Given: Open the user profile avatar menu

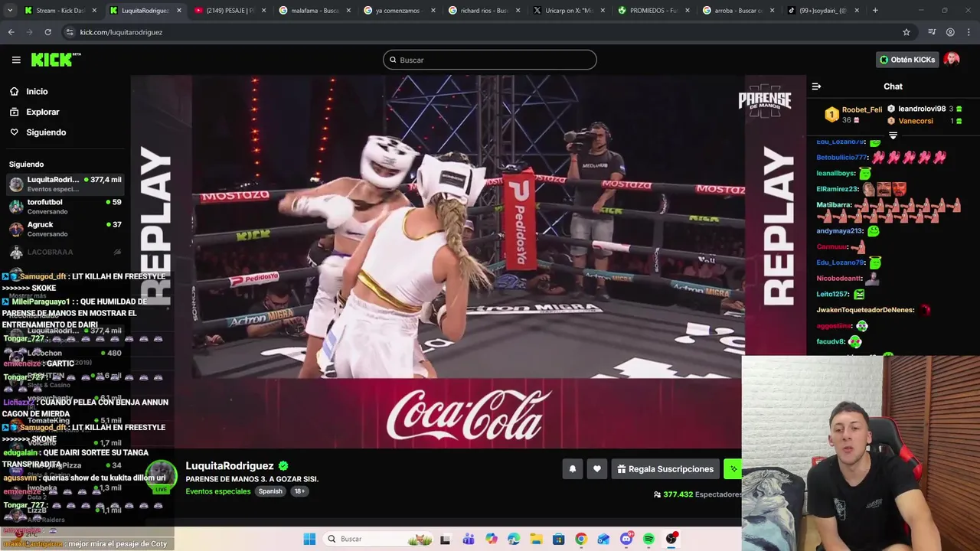Looking at the screenshot, I should coord(952,60).
